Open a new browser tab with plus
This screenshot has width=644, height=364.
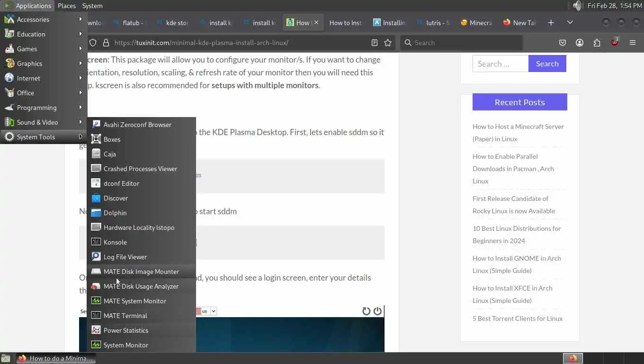(551, 23)
